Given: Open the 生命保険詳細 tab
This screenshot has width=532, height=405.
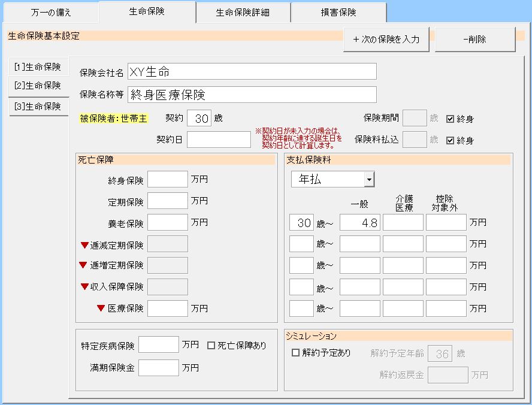Looking at the screenshot, I should [243, 12].
